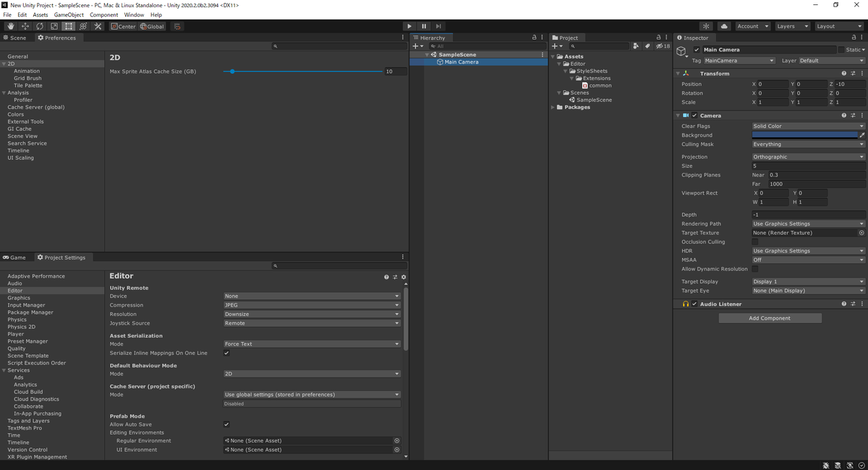Image resolution: width=868 pixels, height=470 pixels.
Task: Lock the Project panel
Action: coord(658,37)
